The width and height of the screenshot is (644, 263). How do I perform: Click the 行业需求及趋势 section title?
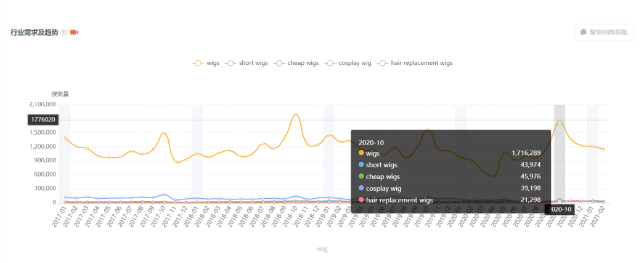pyautogui.click(x=34, y=32)
